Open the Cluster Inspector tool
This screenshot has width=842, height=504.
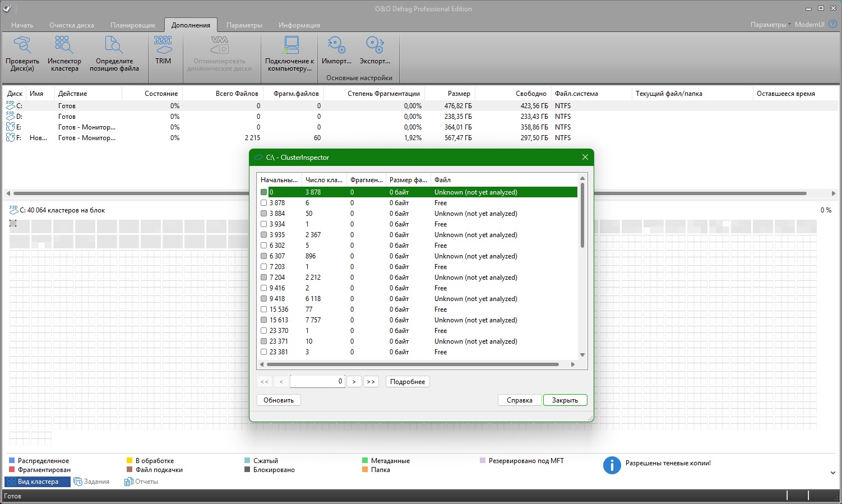point(64,45)
